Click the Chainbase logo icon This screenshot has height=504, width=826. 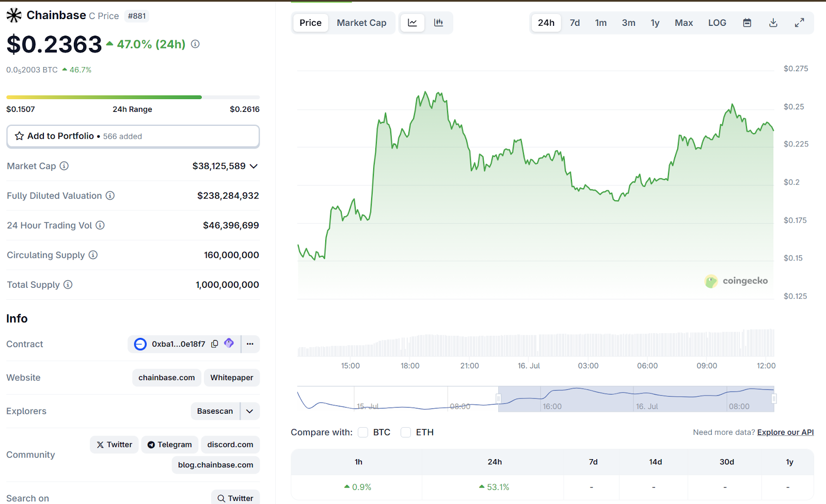click(14, 15)
